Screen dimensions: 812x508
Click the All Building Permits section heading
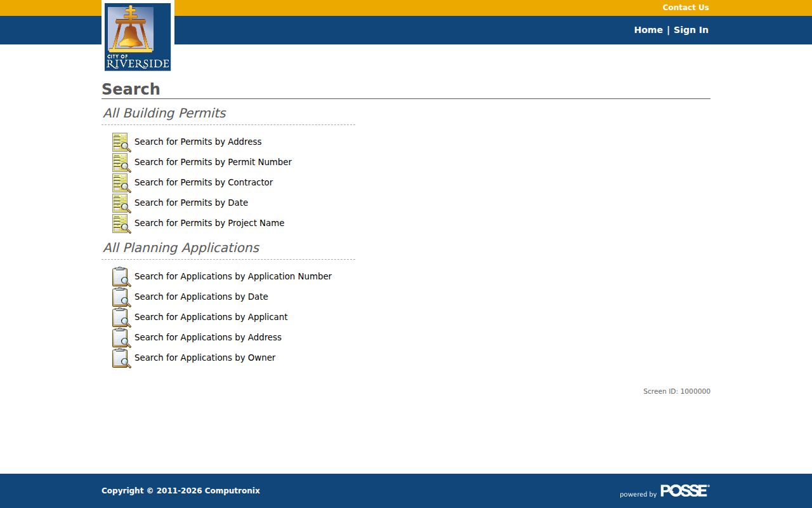click(164, 113)
